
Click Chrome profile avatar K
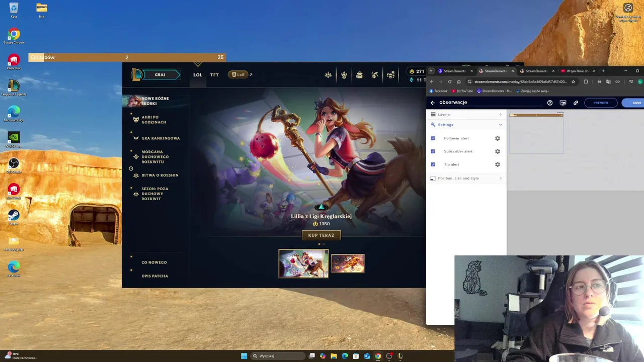640,81
